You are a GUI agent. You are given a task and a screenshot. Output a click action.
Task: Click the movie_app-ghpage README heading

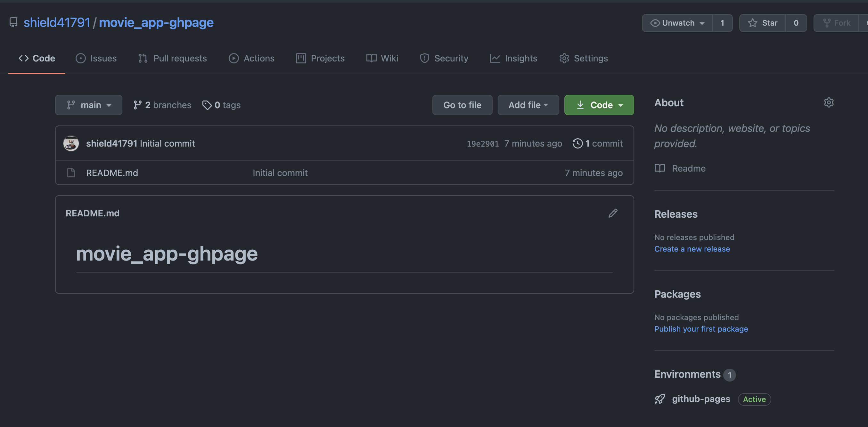167,253
